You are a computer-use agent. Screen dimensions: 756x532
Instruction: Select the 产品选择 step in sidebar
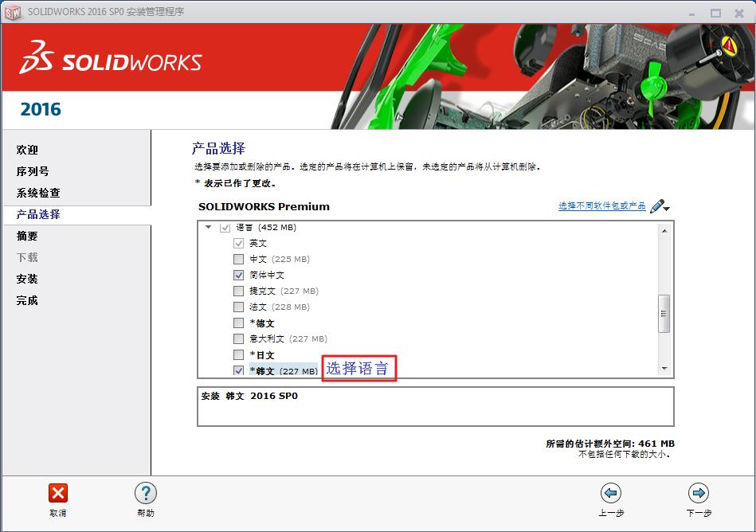38,214
